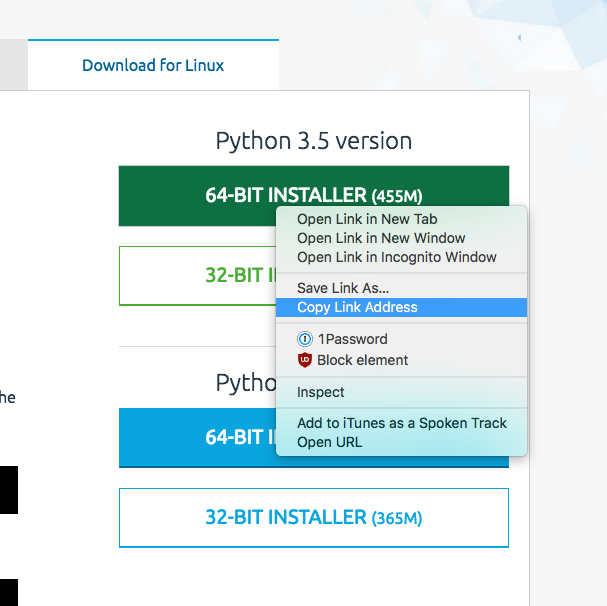Click the upper black code block at left

pyautogui.click(x=8, y=489)
